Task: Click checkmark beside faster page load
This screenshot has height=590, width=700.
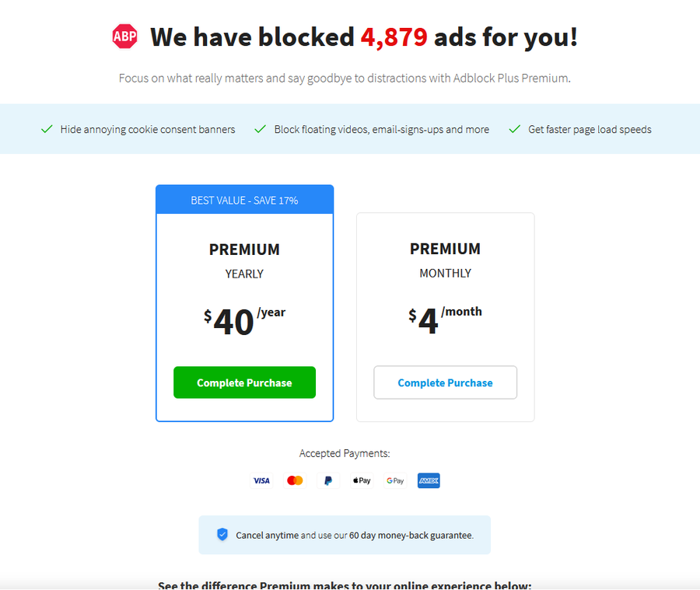Action: (514, 129)
